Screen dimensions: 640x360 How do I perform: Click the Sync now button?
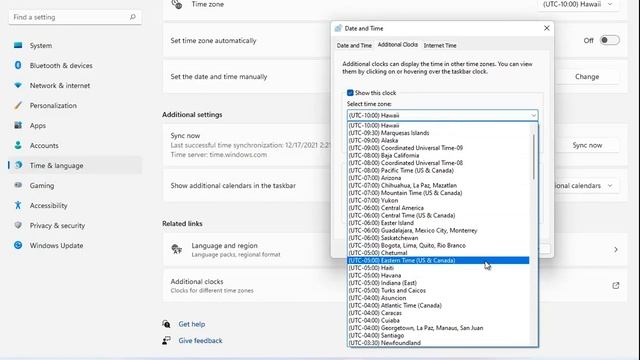(x=587, y=145)
